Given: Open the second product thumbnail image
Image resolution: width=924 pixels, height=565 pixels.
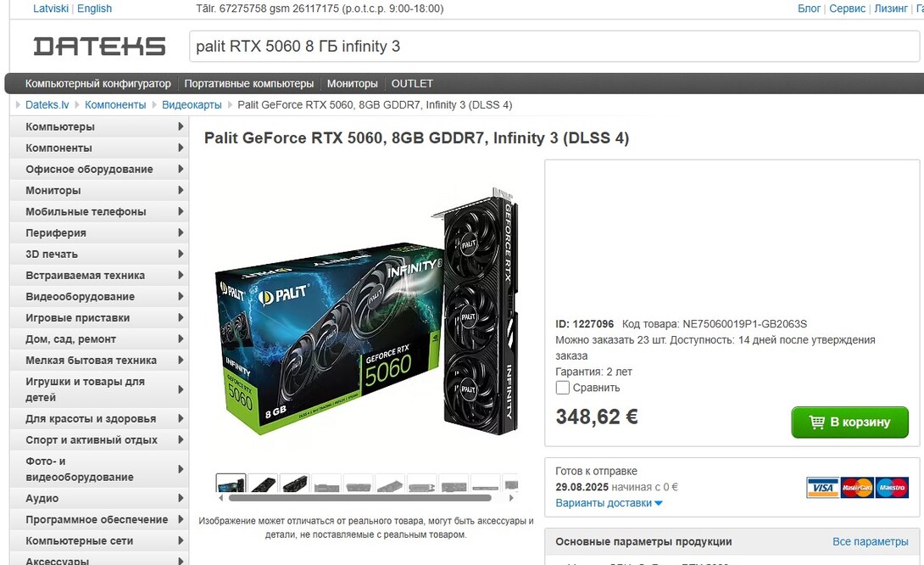Looking at the screenshot, I should pos(263,483).
